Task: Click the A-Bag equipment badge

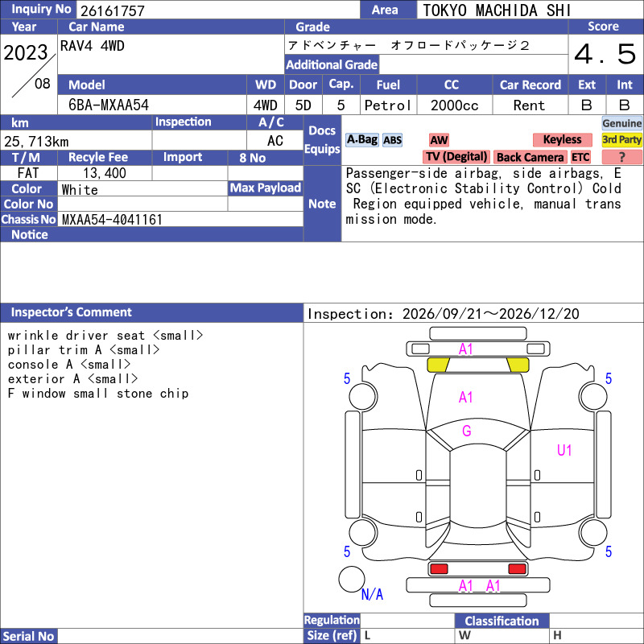Action: click(361, 140)
